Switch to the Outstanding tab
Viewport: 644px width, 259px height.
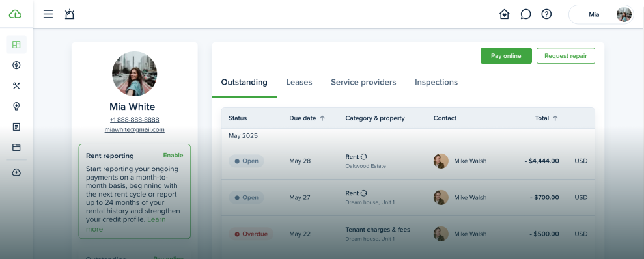coord(244,82)
